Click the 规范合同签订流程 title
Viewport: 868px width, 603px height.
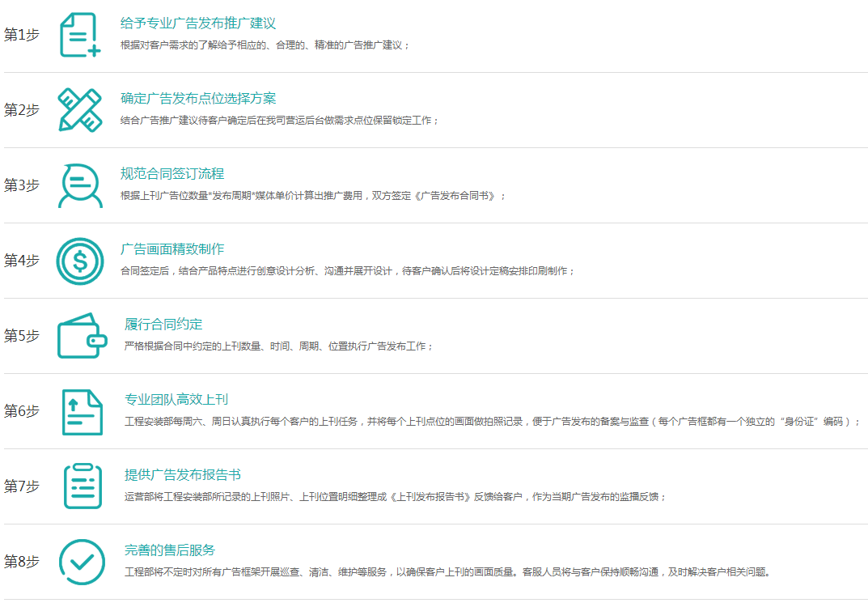point(172,174)
